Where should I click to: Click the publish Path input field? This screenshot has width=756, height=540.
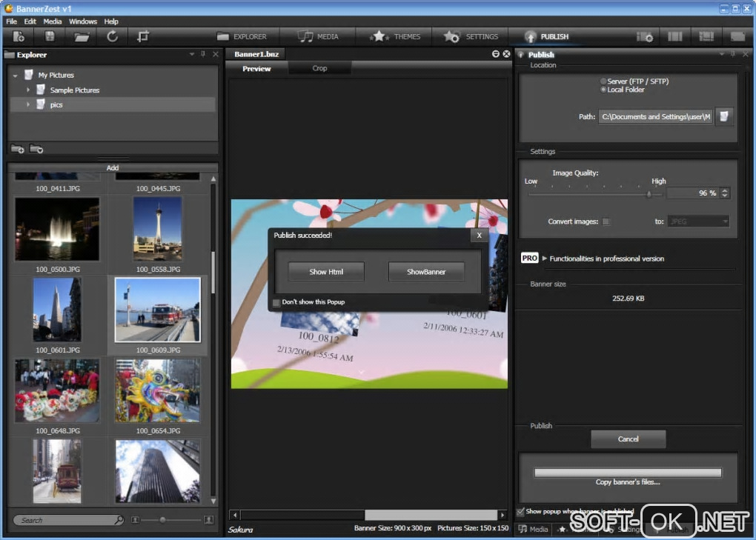coord(655,116)
